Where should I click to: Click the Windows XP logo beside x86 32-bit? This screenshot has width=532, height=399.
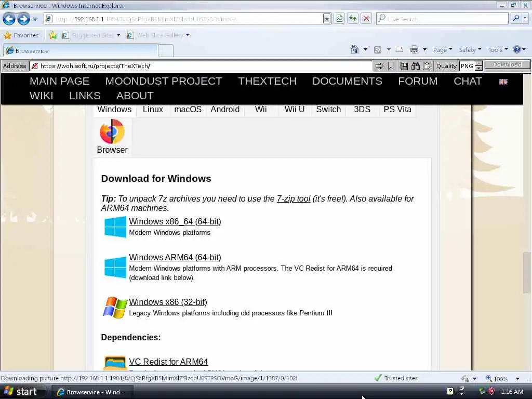pyautogui.click(x=115, y=308)
